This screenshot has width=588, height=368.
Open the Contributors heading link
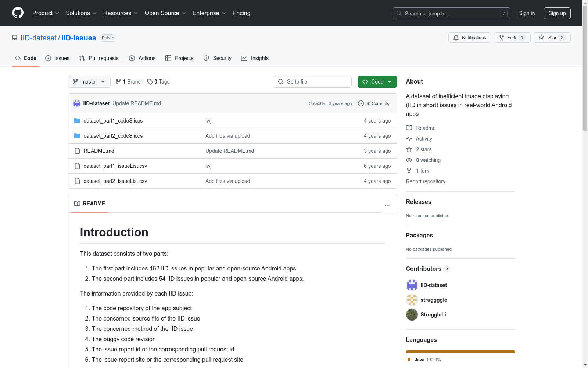(428, 269)
